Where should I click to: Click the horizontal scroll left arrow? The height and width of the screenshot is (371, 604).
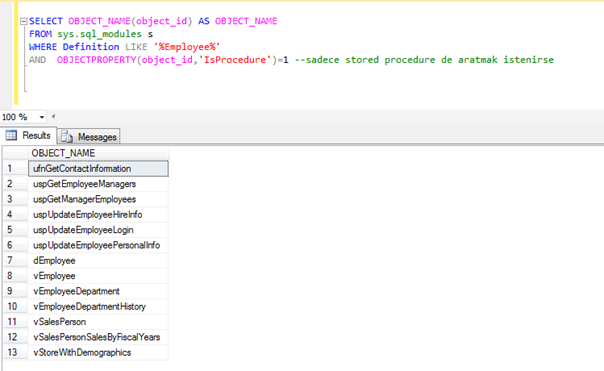[x=53, y=116]
